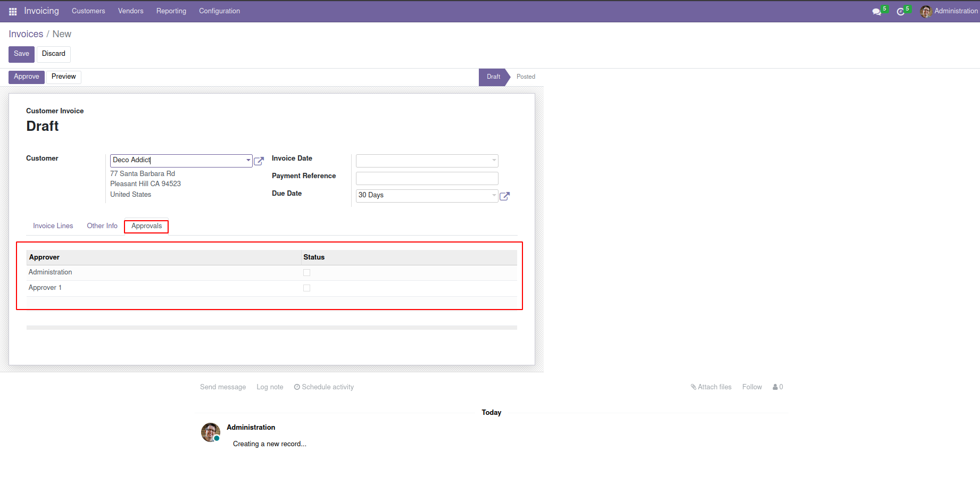Discard the invoice changes

(x=54, y=54)
